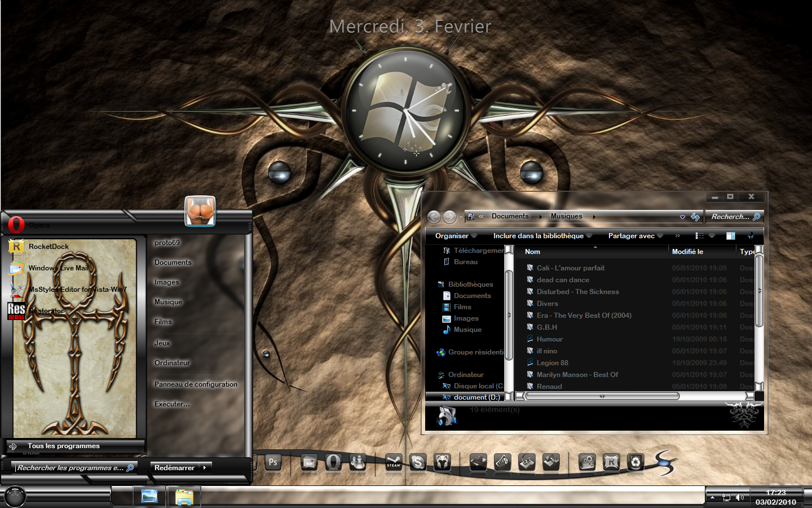Sort by Modifié le column
The height and width of the screenshot is (508, 812).
tap(703, 252)
